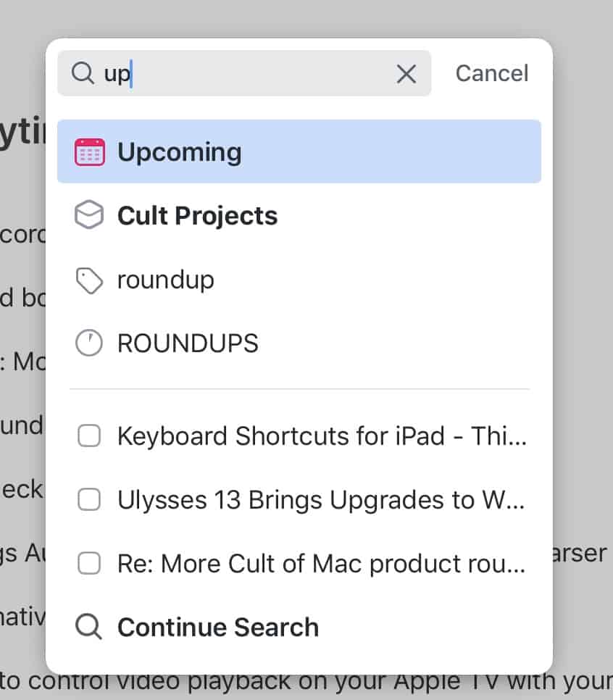Click the Continue Search magnifier icon
The height and width of the screenshot is (700, 613).
tap(88, 626)
